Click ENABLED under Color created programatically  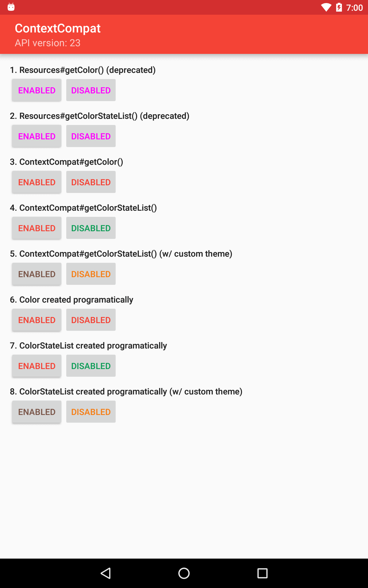[37, 320]
